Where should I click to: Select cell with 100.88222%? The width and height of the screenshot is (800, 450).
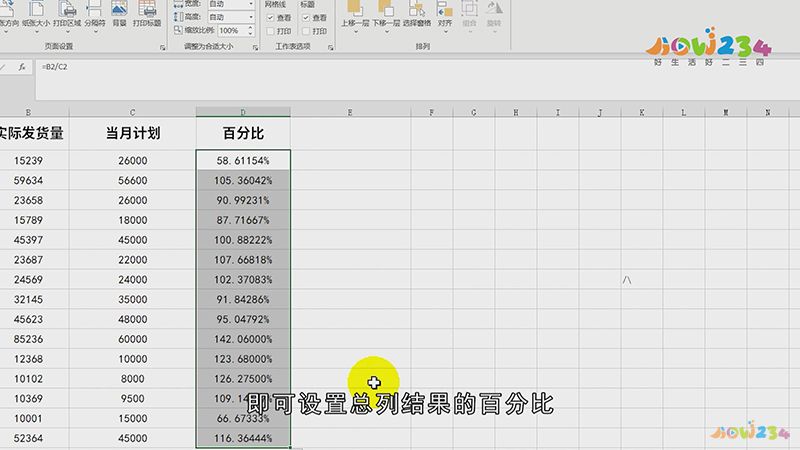(243, 240)
